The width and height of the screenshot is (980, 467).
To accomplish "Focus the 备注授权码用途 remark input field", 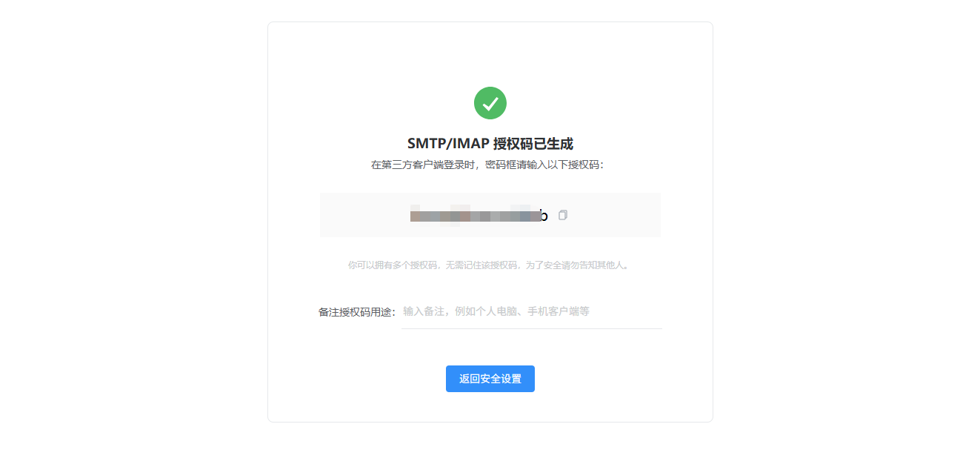I will pyautogui.click(x=532, y=311).
